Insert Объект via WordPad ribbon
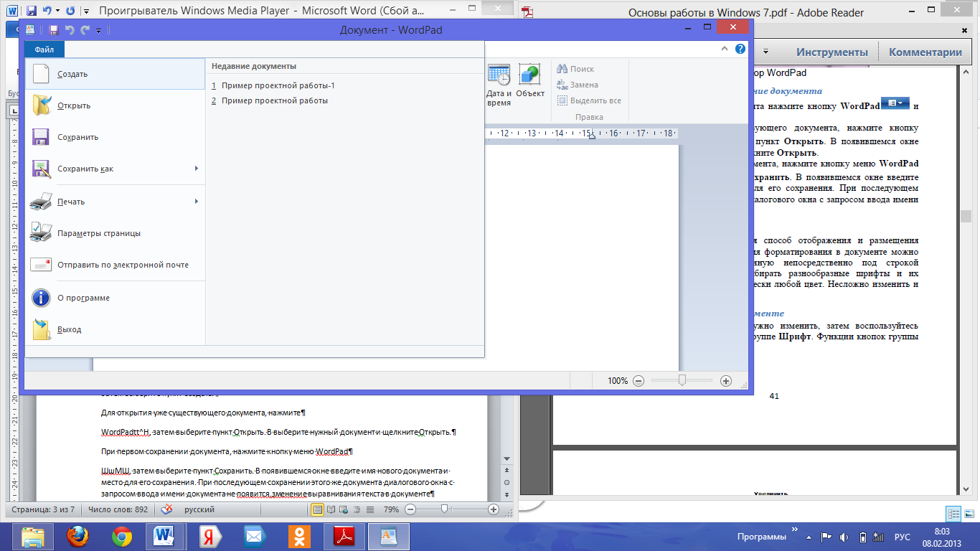Screen dimensions: 980x551 tap(530, 81)
